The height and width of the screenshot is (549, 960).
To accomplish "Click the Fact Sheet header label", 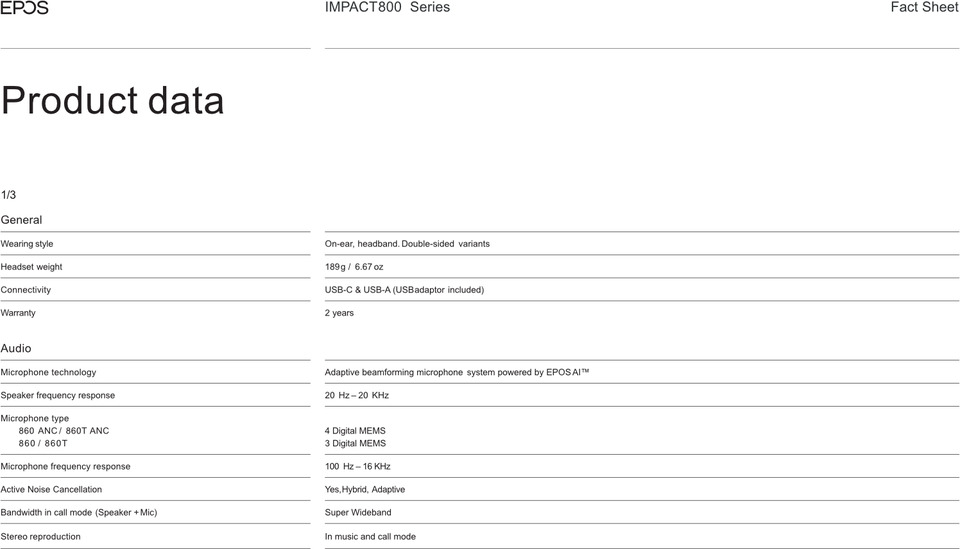I will 924,8.
